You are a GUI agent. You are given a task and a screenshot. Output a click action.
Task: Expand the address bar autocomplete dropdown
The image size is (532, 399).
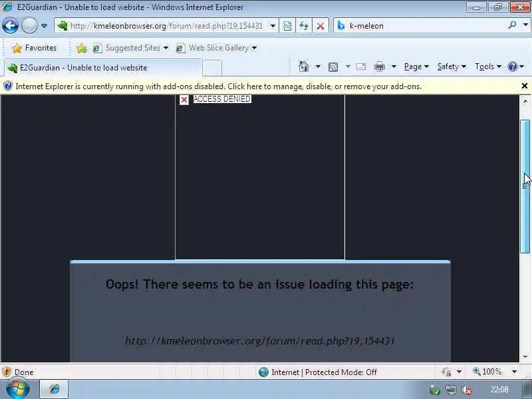(x=273, y=26)
